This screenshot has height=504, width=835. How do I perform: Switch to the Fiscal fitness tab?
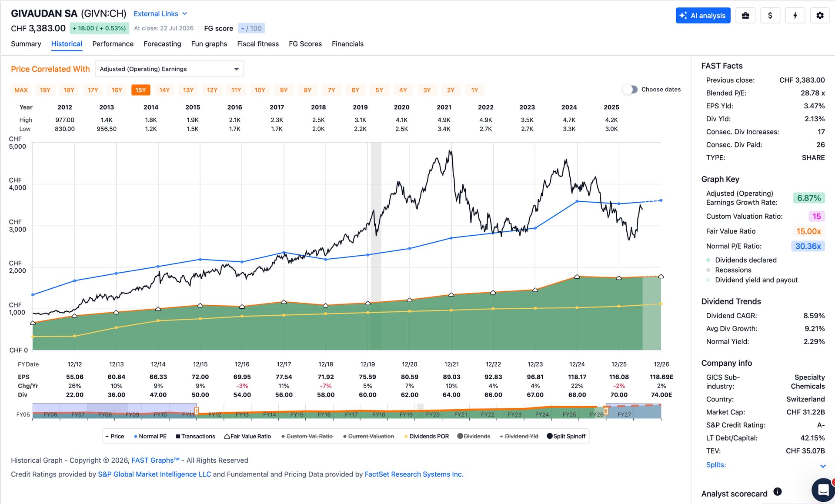click(258, 44)
